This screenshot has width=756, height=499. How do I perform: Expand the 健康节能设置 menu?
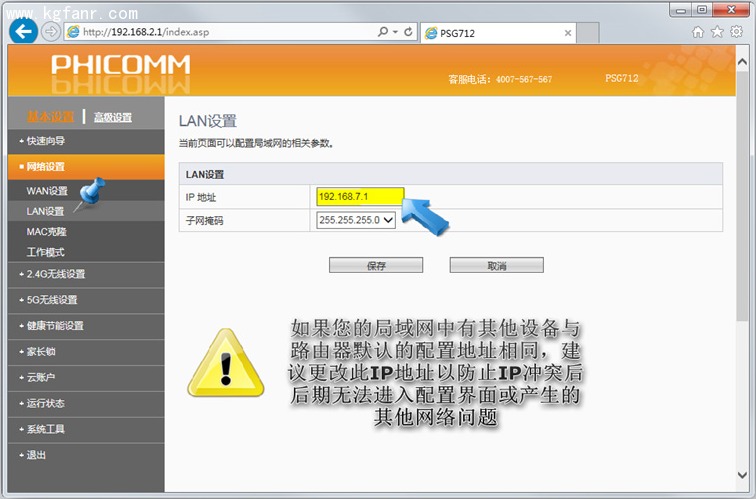86,326
